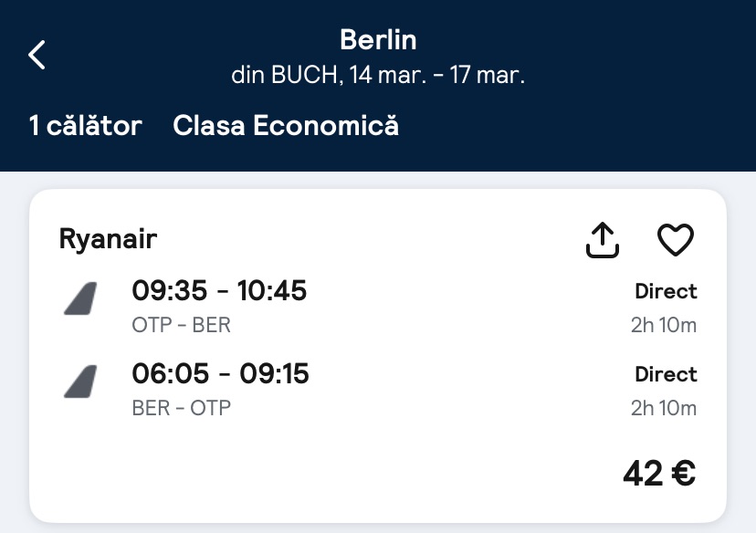Select the 06:05 - 09:15 return flight

click(x=220, y=373)
